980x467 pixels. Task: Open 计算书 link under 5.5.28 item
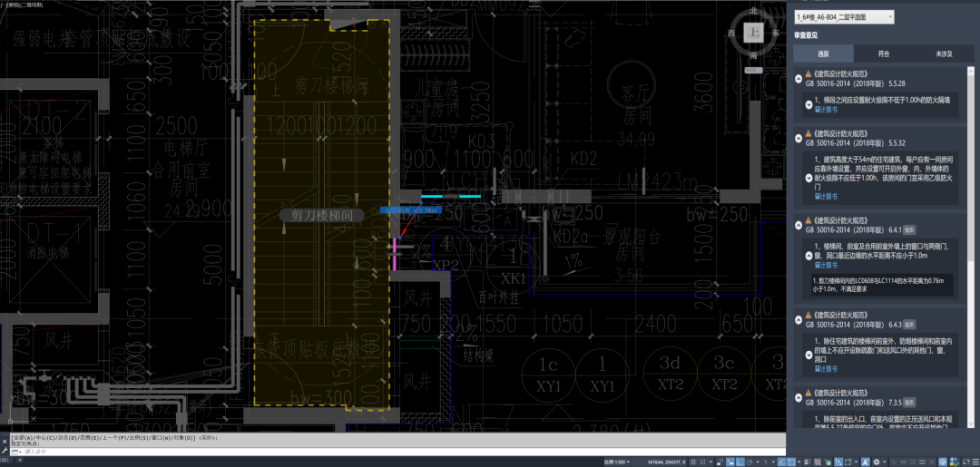tap(826, 109)
